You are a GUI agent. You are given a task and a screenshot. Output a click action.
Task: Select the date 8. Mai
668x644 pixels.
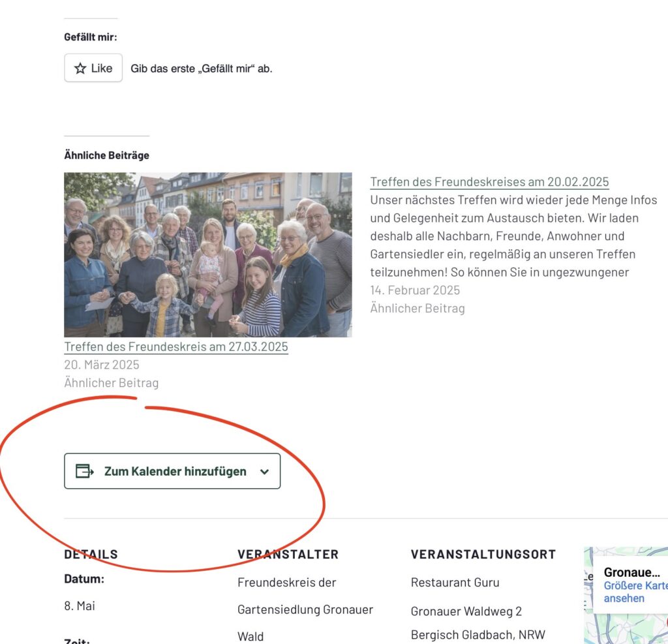coord(80,606)
